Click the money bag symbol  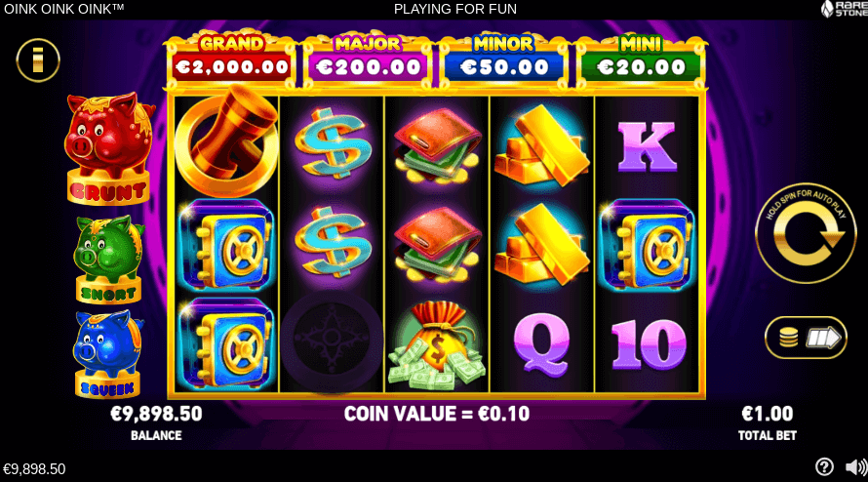437,344
